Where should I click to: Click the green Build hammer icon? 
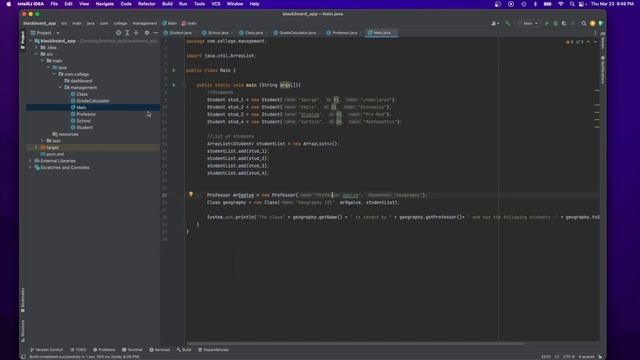(508, 23)
